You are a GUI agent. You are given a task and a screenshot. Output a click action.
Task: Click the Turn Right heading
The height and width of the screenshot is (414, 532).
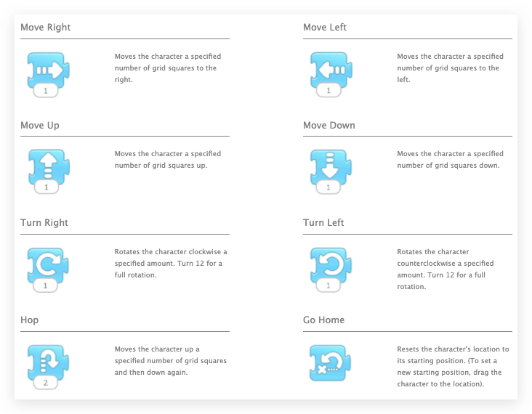(x=44, y=223)
